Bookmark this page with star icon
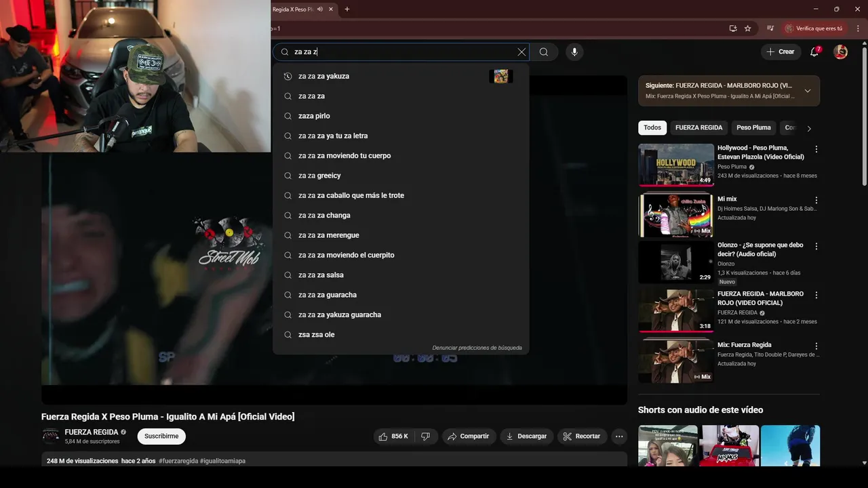This screenshot has width=868, height=488. tap(747, 28)
